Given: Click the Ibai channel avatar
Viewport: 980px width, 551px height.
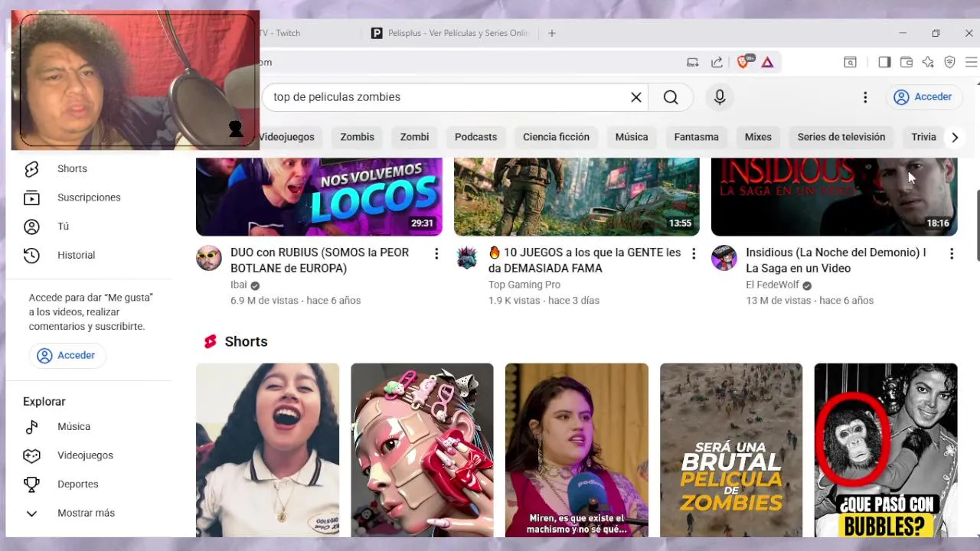Looking at the screenshot, I should 208,258.
